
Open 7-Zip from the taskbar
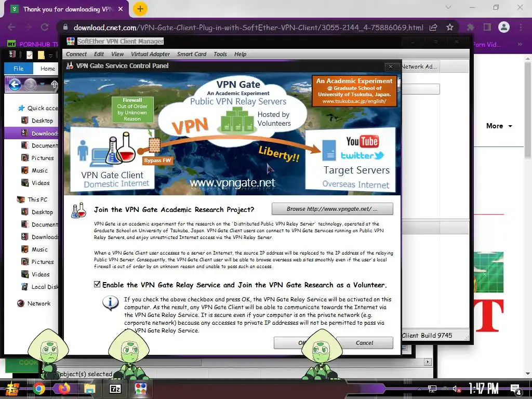coord(115,389)
